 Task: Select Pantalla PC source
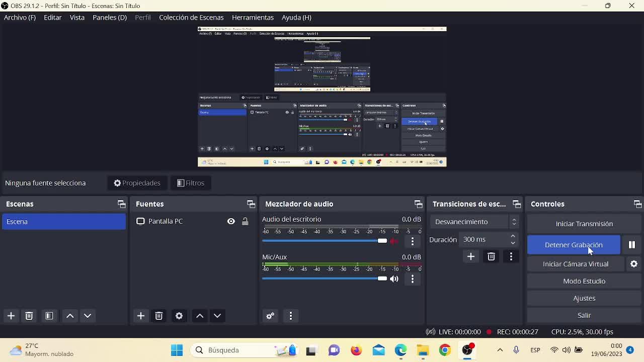pyautogui.click(x=166, y=221)
